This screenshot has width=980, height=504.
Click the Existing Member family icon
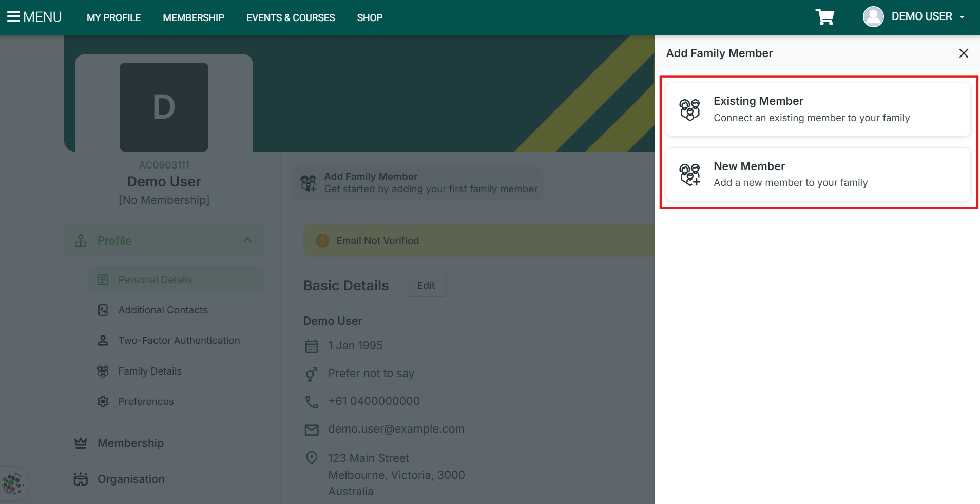(689, 110)
